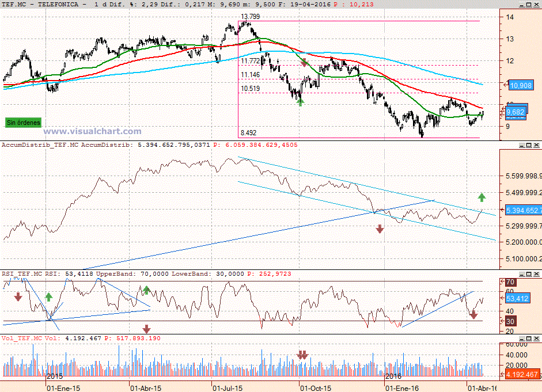This screenshot has width=542, height=392.
Task: Click the '01-Abr-15' date axis label
Action: [x=146, y=388]
